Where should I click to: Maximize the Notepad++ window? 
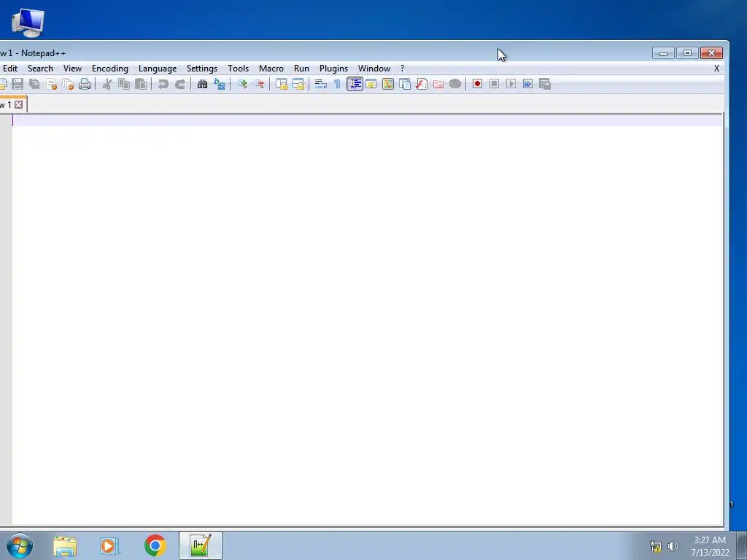click(687, 52)
